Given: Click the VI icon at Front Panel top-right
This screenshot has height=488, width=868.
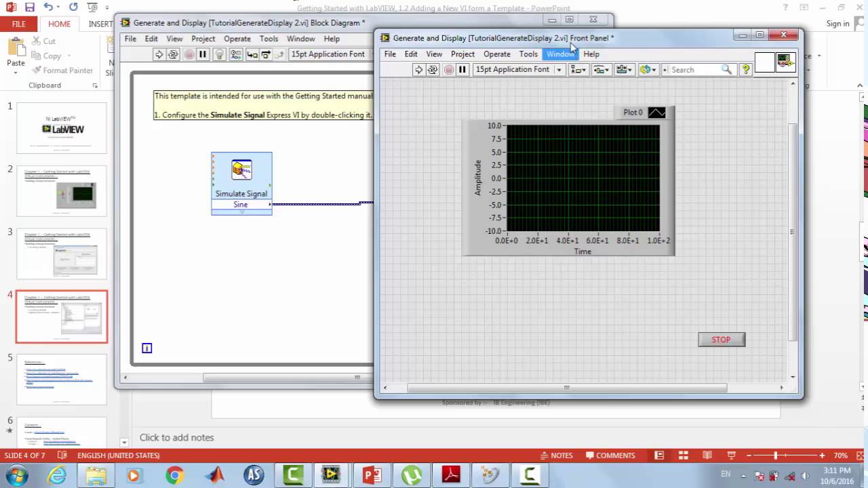Looking at the screenshot, I should (x=786, y=62).
